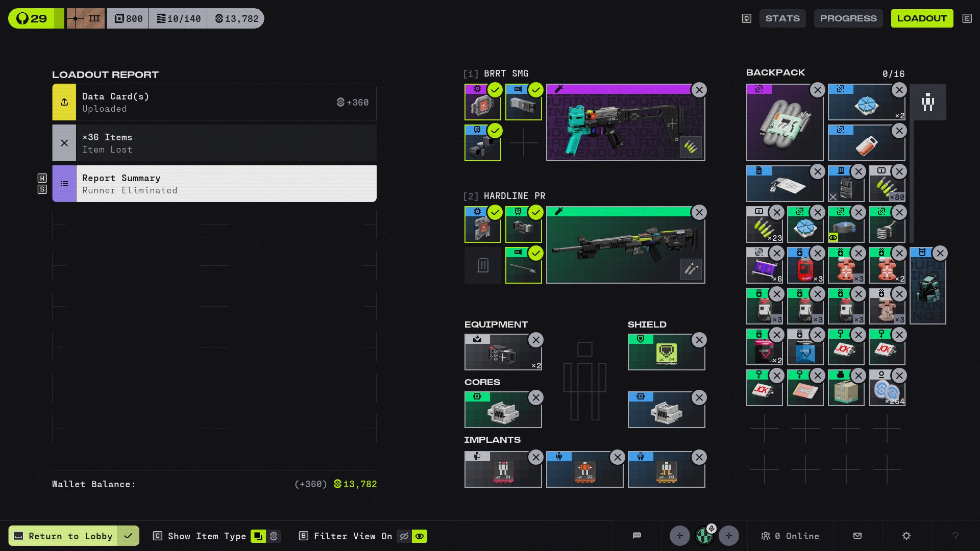Open the chat message icon
The image size is (980, 551).
pyautogui.click(x=636, y=536)
